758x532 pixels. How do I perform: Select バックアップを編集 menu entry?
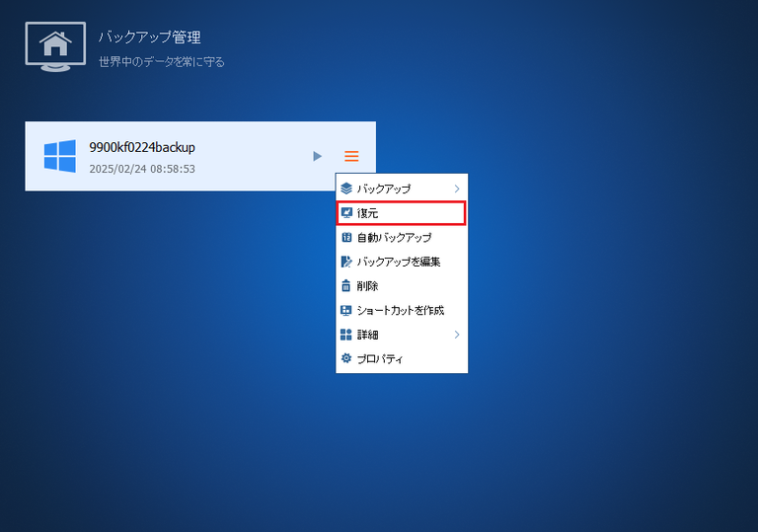[x=402, y=262]
